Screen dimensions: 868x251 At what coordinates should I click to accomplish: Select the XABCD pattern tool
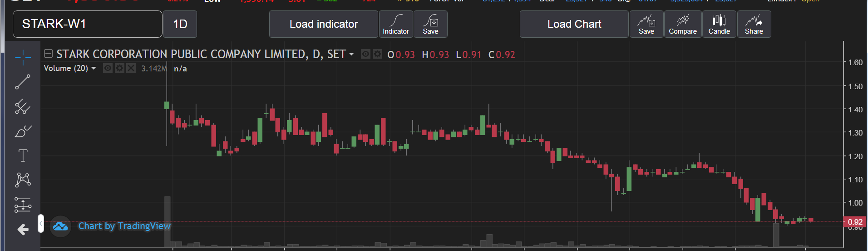[23, 180]
